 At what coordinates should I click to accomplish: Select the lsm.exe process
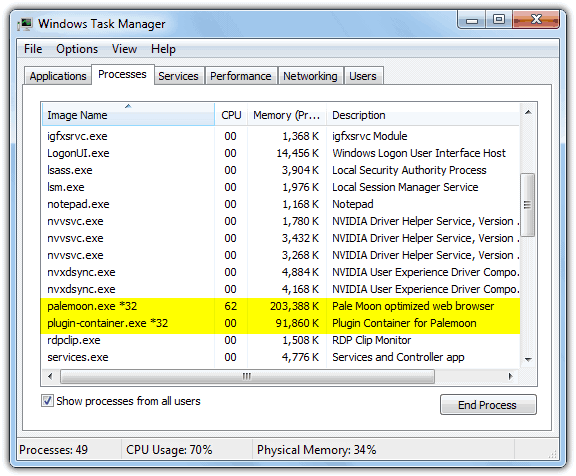click(281, 187)
